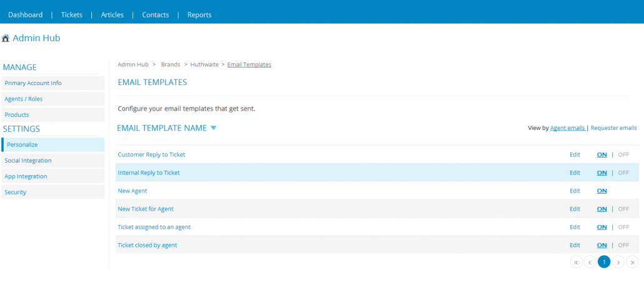The image size is (644, 292).
Task: Turn ON Customer Reply to Ticket
Action: point(601,155)
